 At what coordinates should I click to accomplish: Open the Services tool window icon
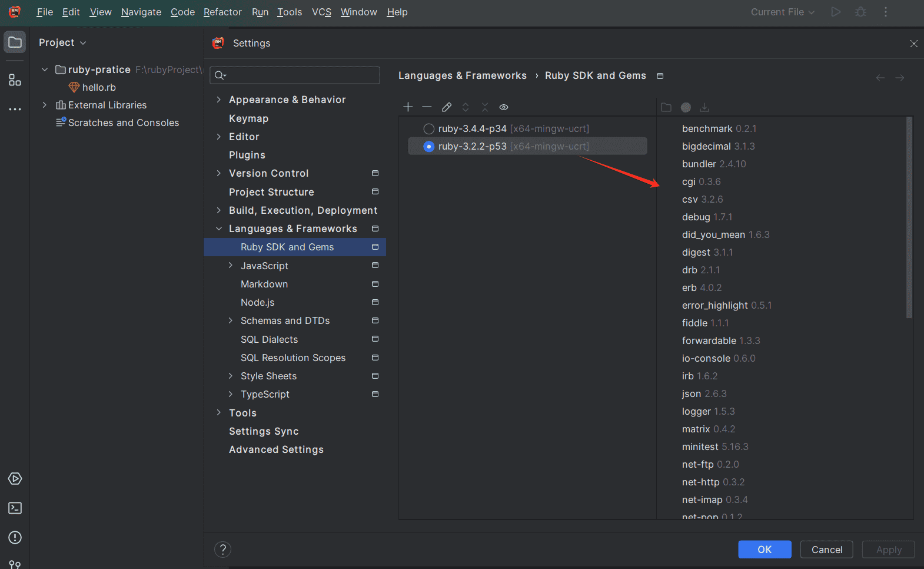tap(15, 478)
